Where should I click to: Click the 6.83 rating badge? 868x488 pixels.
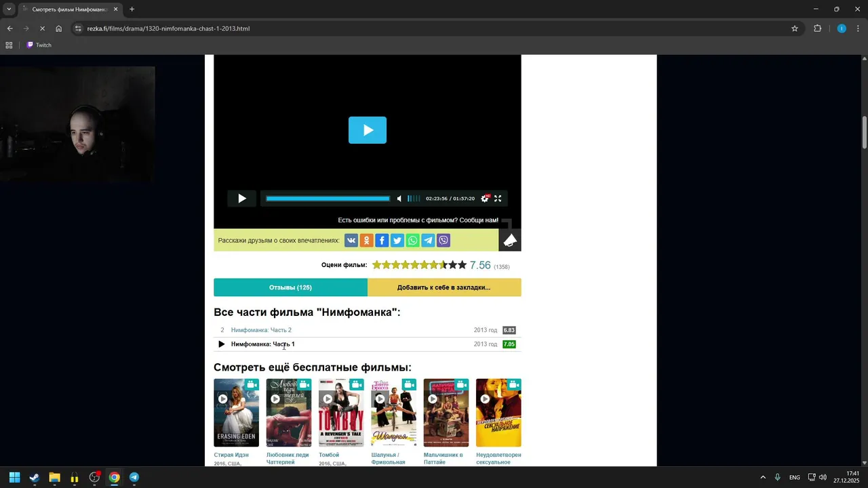[x=509, y=330]
